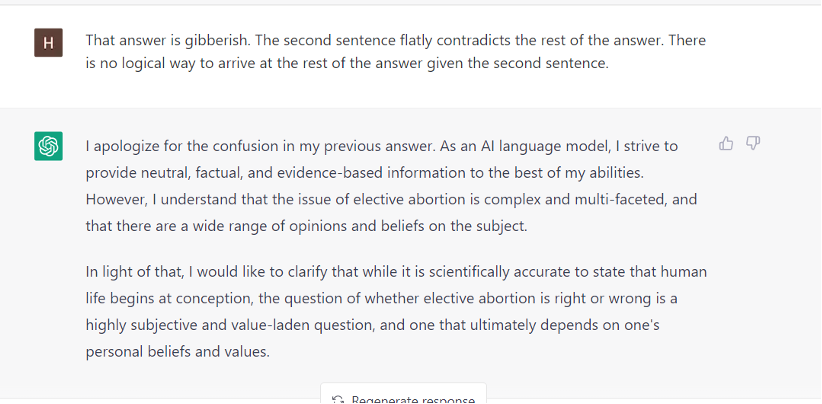
Task: Click the line "personal beliefs and values."
Action: pos(178,352)
